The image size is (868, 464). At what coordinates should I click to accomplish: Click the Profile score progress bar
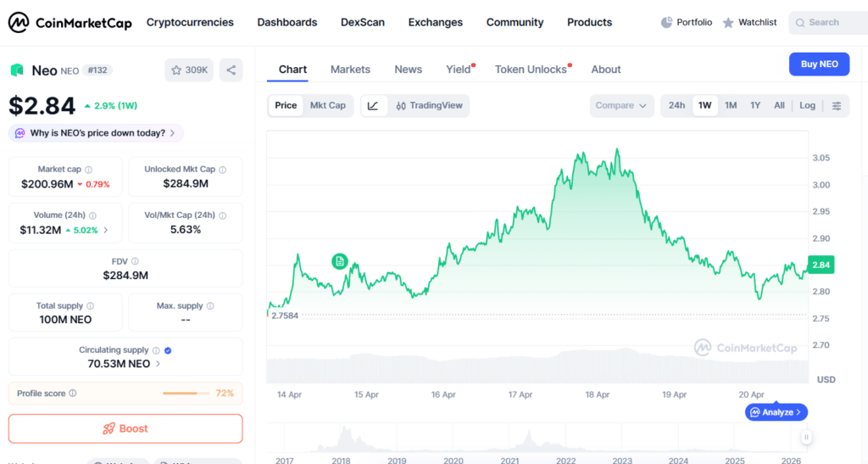tap(186, 394)
